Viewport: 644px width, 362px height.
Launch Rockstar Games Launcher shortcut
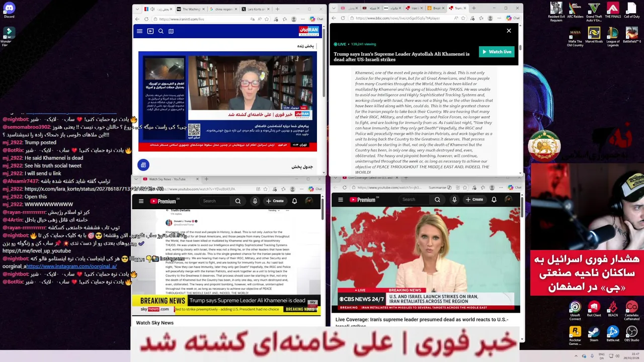coord(575,336)
